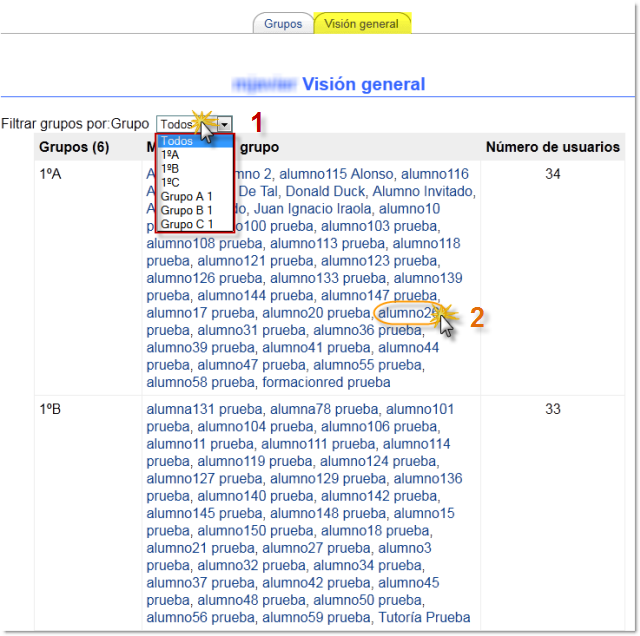The width and height of the screenshot is (640, 636).
Task: Pick 1ºA from the filter dropdown list
Action: coord(171,155)
